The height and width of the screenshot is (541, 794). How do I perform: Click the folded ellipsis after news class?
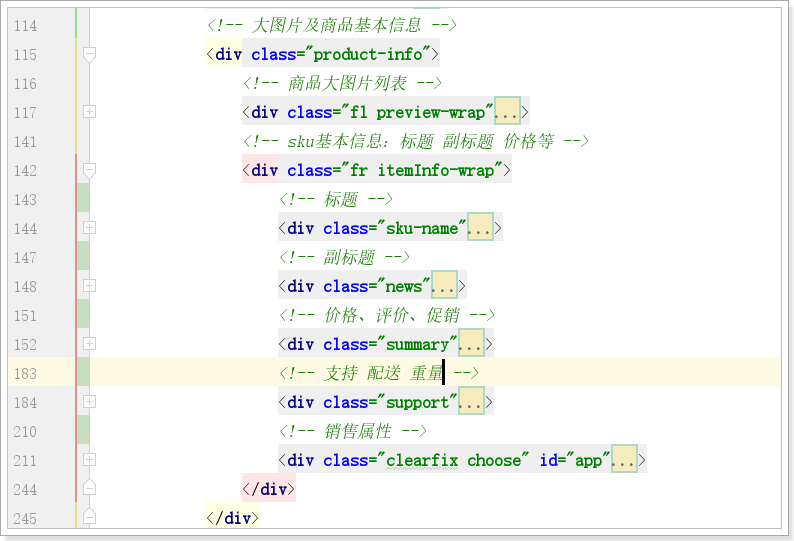(x=444, y=286)
